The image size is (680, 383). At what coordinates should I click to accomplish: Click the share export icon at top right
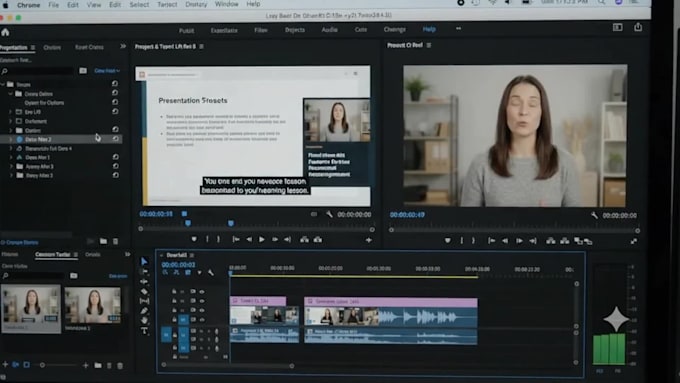pos(638,27)
